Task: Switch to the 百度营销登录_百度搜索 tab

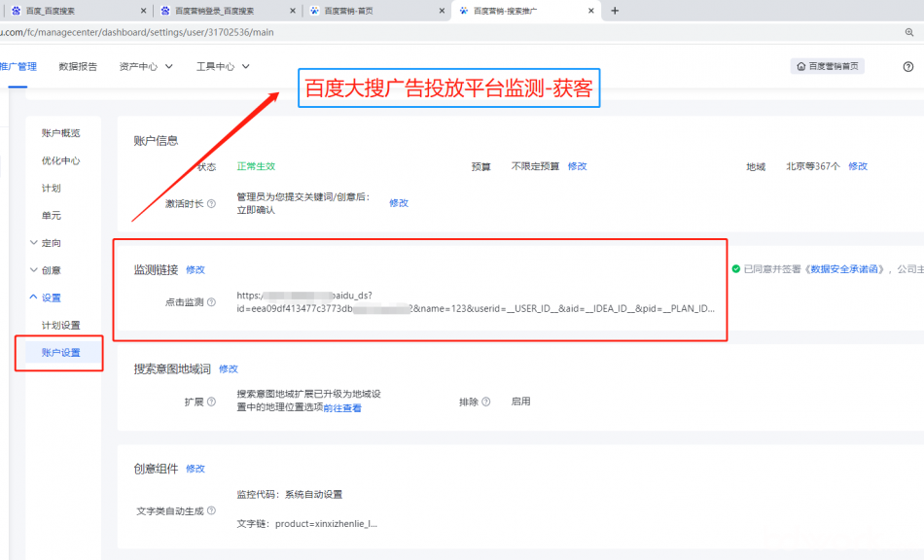Action: [227, 11]
